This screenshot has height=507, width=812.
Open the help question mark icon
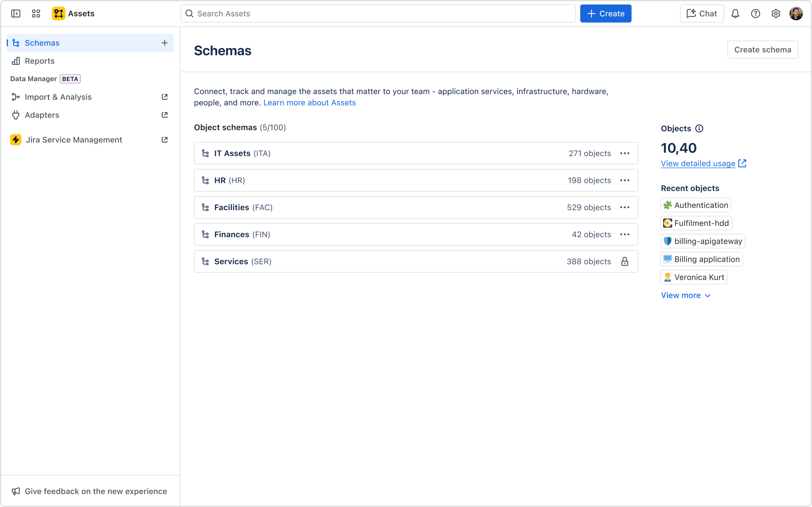coord(755,13)
